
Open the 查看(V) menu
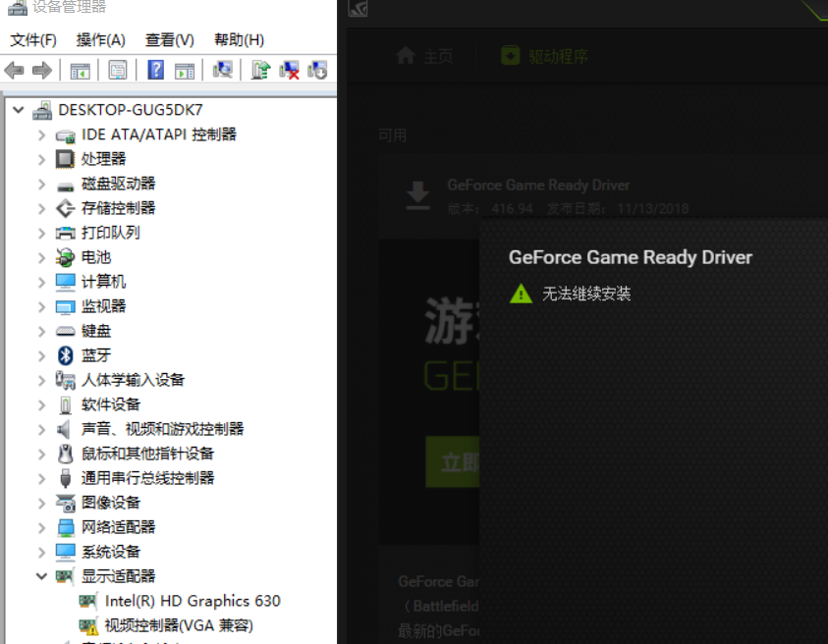coord(167,40)
